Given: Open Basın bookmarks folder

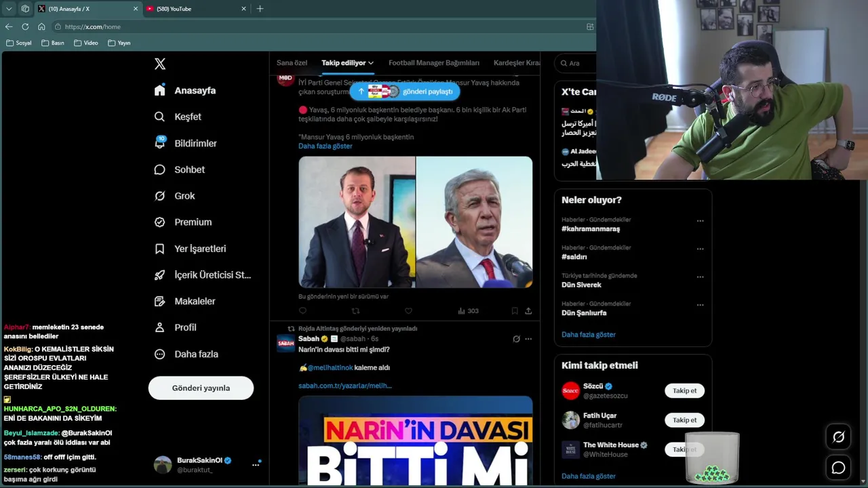Looking at the screenshot, I should (x=53, y=43).
